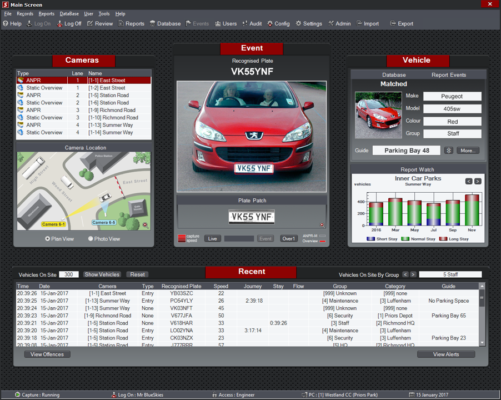The image size is (501, 400).
Task: Open the Reports menu in menu bar
Action: [x=46, y=14]
